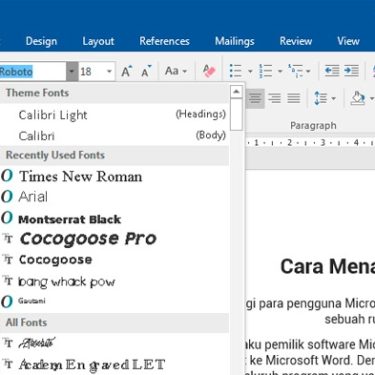Select the plain Cocogoose font
This screenshot has width=375, height=375.
pyautogui.click(x=114, y=260)
